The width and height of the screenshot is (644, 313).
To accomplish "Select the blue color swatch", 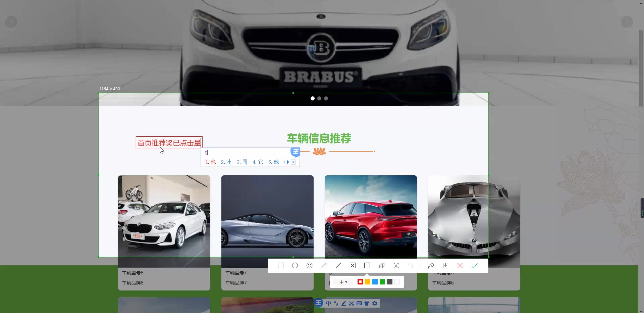I will pos(375,282).
